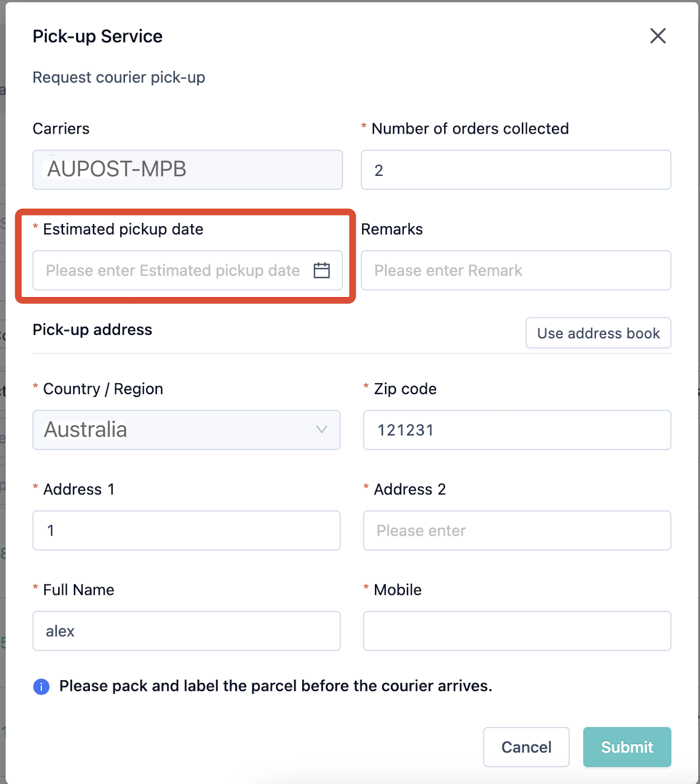Click the Use address book button
The width and height of the screenshot is (700, 784).
click(598, 333)
